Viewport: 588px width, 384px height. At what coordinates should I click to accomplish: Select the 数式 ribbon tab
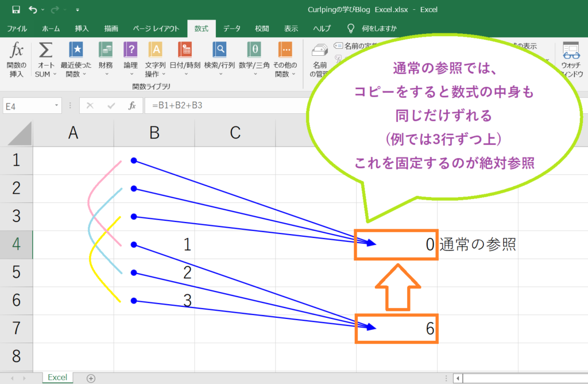[202, 29]
